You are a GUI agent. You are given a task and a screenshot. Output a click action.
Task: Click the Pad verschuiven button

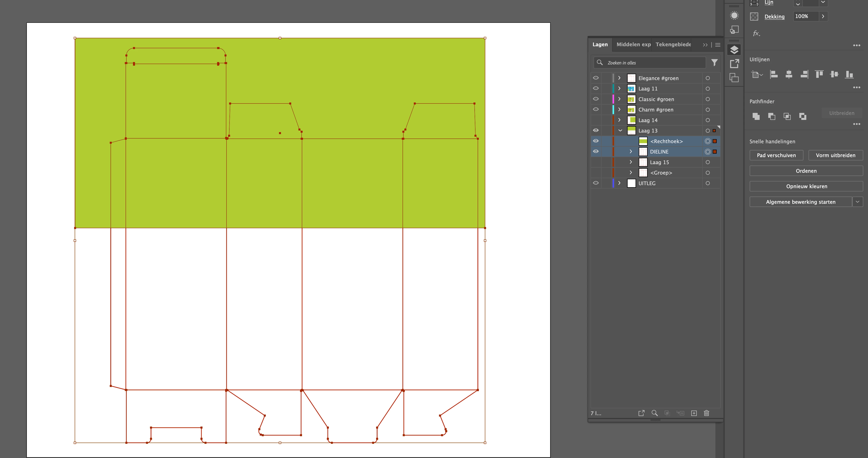click(776, 155)
